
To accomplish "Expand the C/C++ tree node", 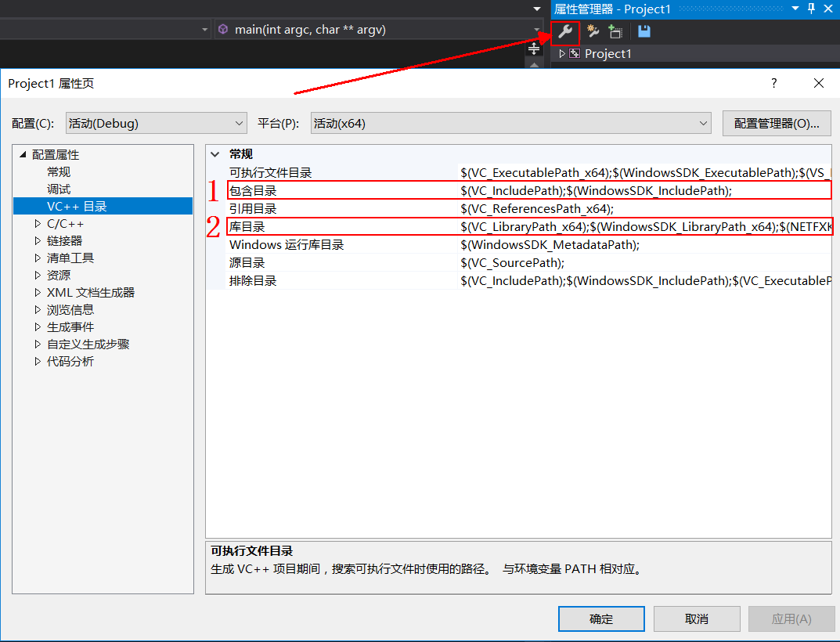I will click(x=38, y=223).
